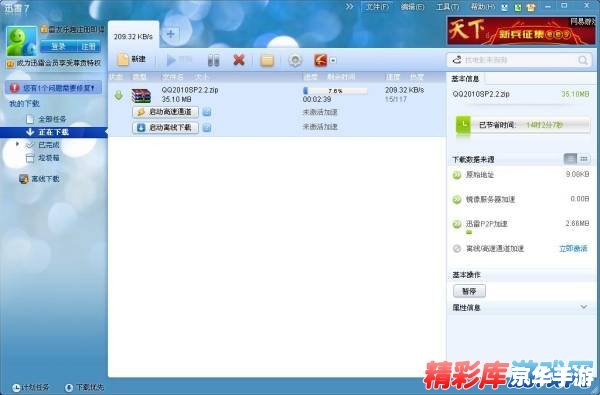
Task: Open the 文件(F) menu
Action: pos(377,7)
